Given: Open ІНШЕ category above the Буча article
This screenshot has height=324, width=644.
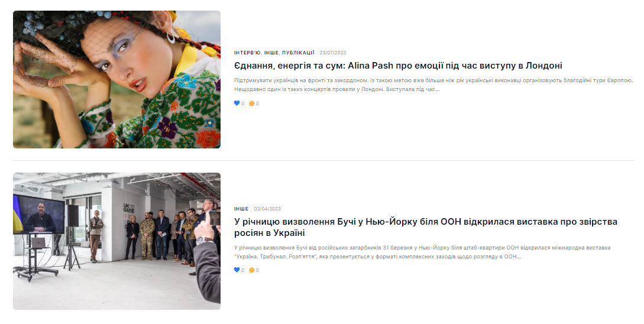Looking at the screenshot, I should click(241, 209).
